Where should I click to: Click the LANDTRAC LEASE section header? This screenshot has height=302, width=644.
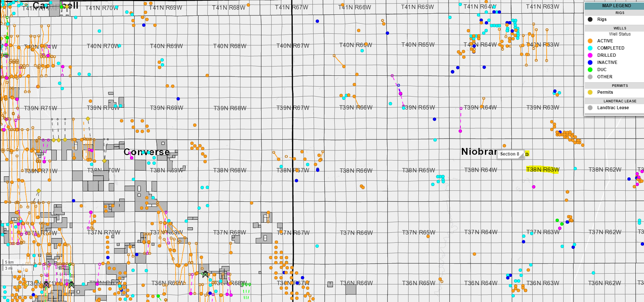[x=620, y=101]
